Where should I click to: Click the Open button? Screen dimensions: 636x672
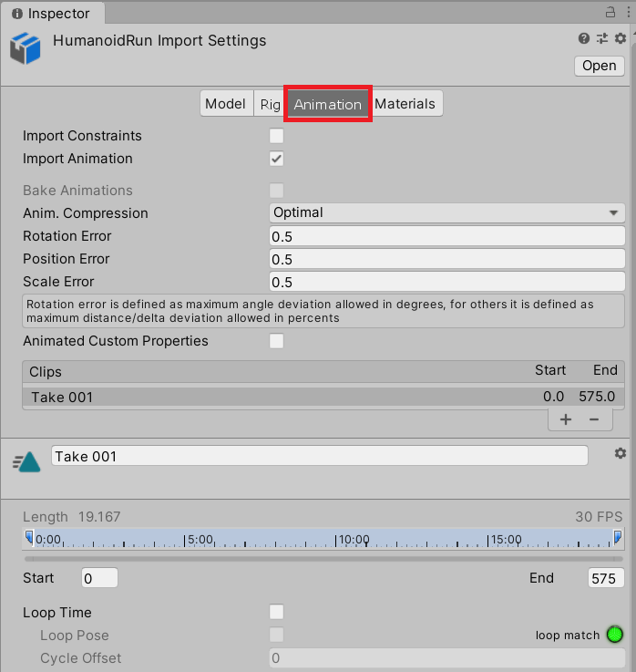click(600, 66)
